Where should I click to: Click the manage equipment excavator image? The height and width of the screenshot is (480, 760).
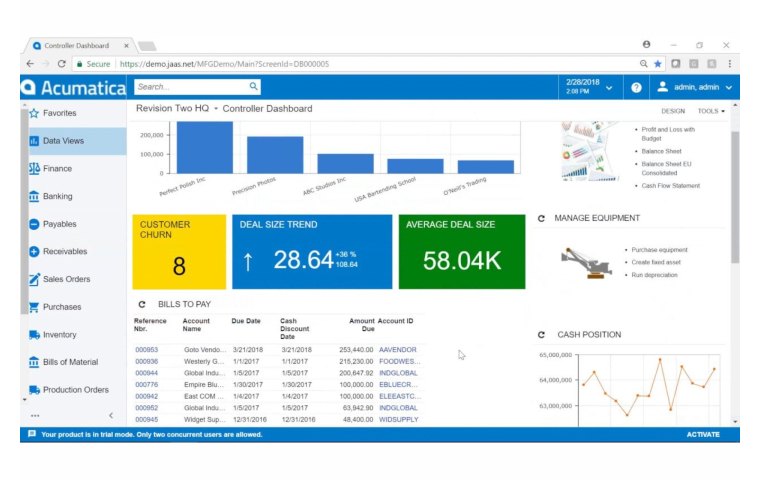pos(586,262)
